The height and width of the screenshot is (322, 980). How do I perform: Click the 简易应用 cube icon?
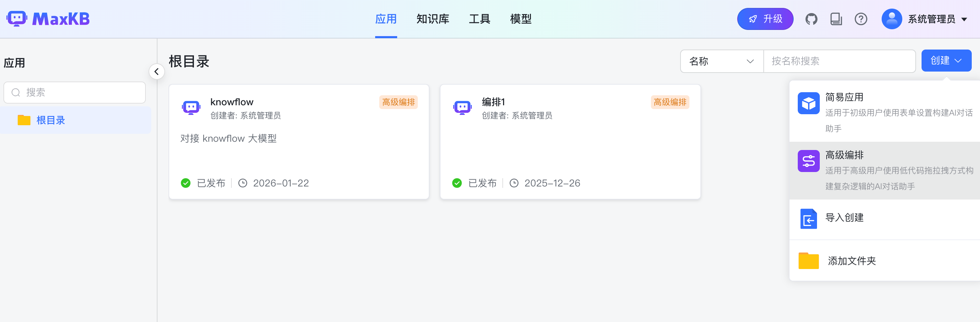pos(808,103)
